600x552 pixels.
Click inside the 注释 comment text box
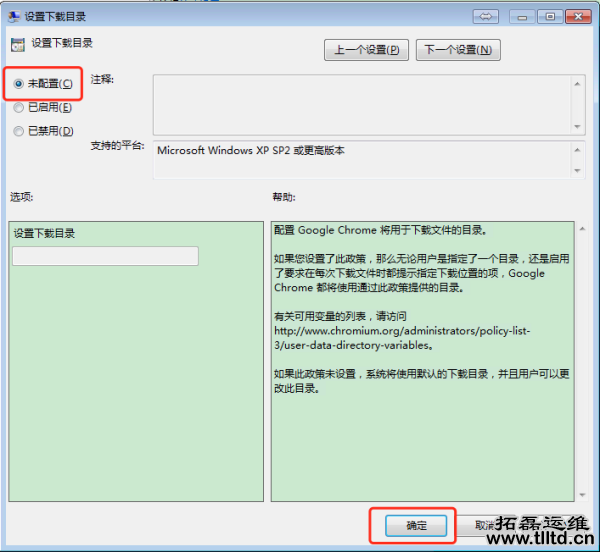point(362,105)
